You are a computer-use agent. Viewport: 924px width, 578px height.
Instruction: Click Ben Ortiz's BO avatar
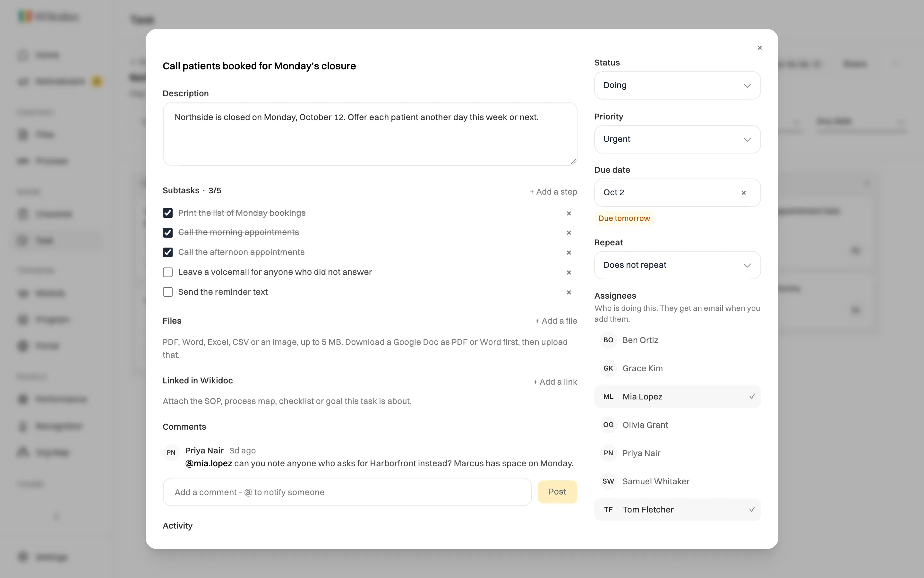point(608,340)
